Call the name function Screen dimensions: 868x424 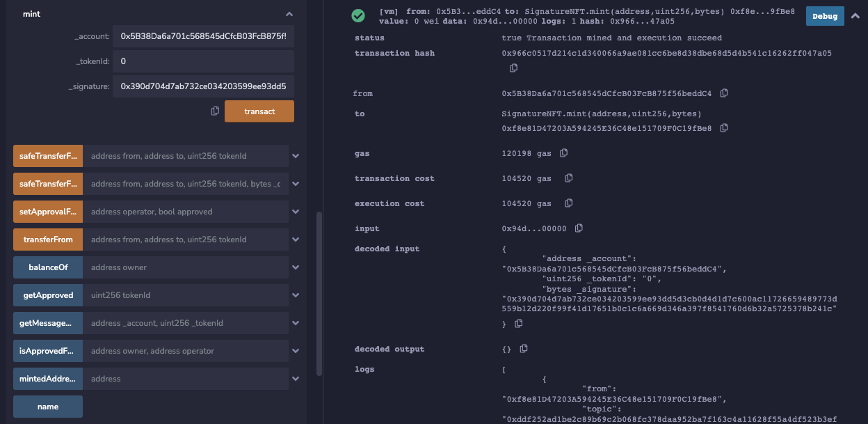pos(48,407)
